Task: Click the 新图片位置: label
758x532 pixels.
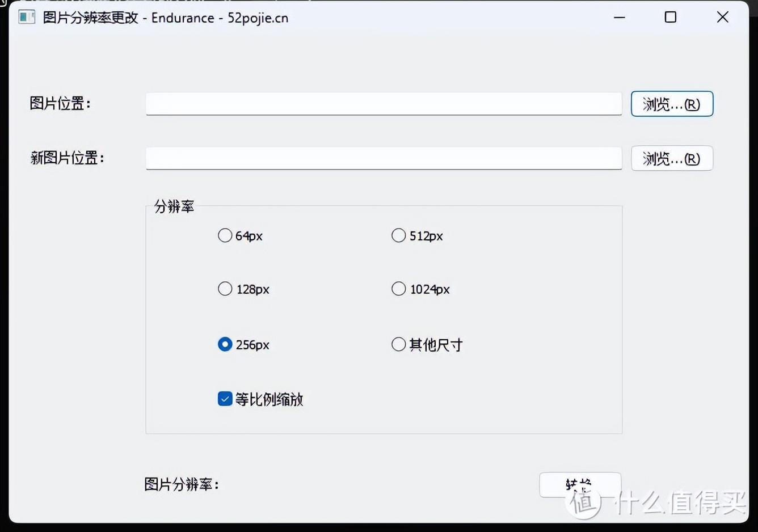Action: click(x=68, y=158)
